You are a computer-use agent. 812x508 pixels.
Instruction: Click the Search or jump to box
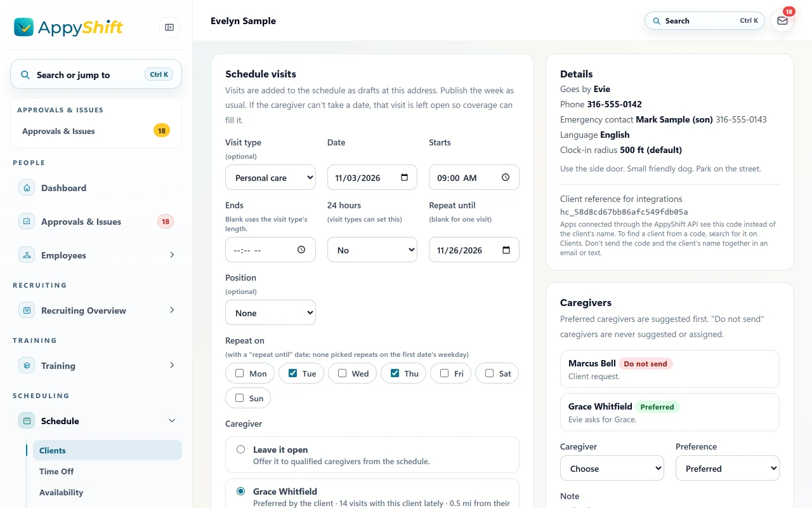[96, 75]
